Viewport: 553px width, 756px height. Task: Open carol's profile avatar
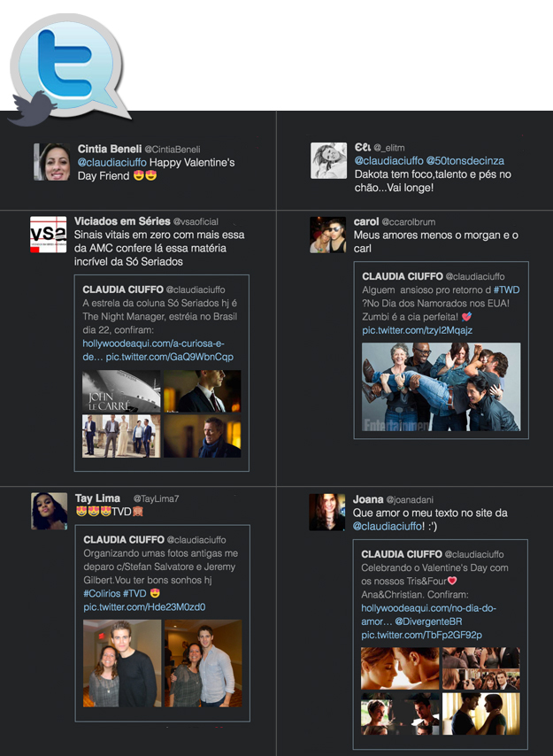point(327,235)
